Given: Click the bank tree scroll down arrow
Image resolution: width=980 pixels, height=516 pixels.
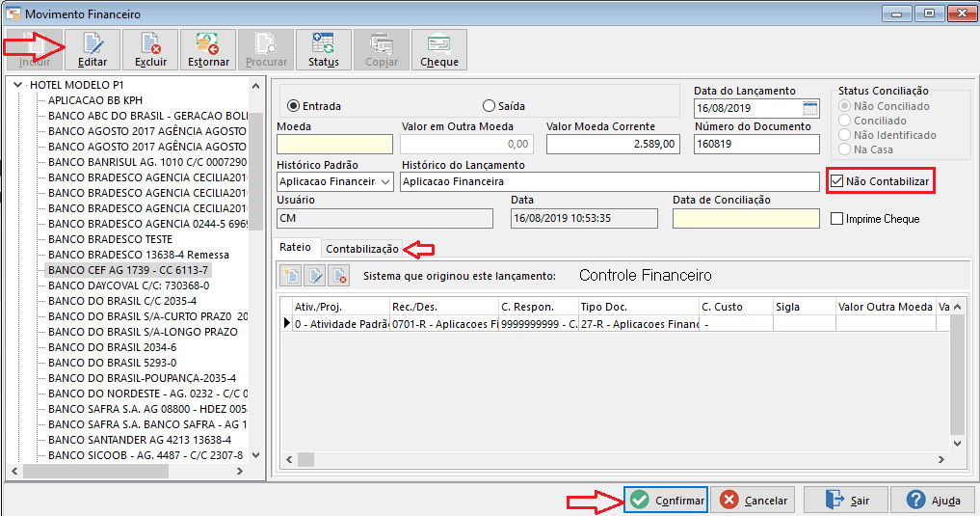Looking at the screenshot, I should (255, 455).
